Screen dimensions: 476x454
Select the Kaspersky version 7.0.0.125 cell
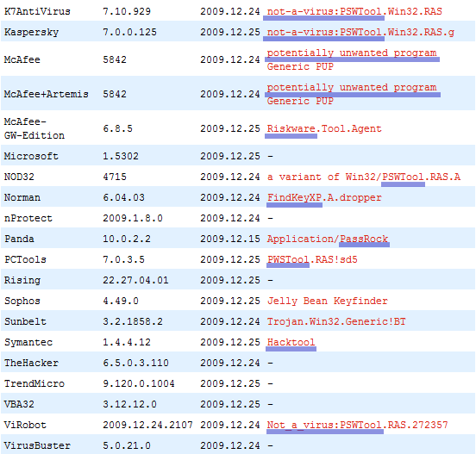coord(129,32)
